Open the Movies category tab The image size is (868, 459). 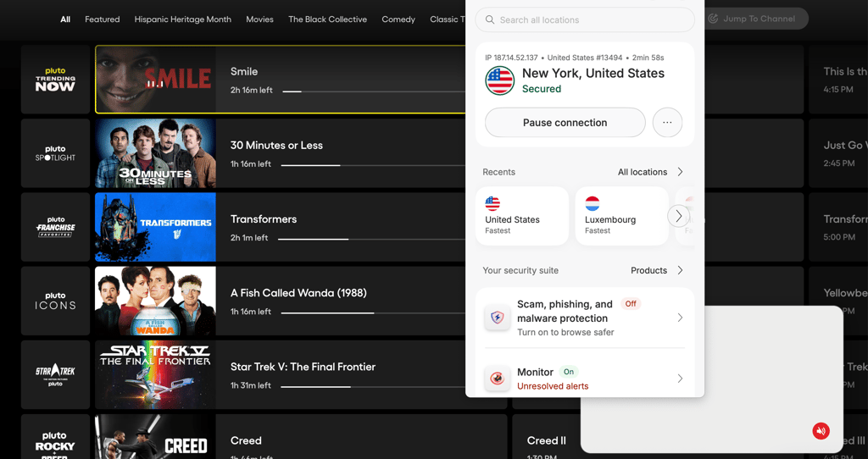pyautogui.click(x=259, y=19)
